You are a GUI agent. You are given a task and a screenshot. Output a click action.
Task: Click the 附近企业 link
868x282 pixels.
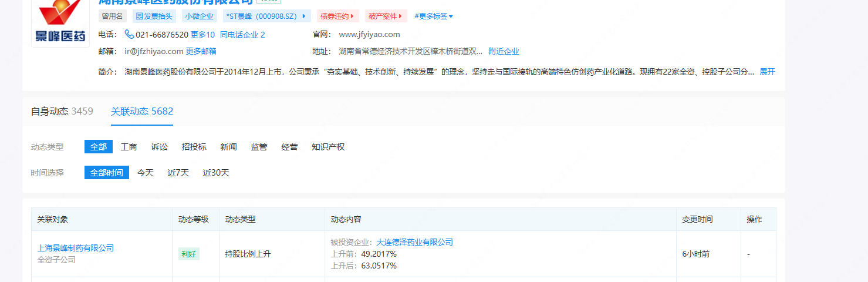[x=504, y=51]
